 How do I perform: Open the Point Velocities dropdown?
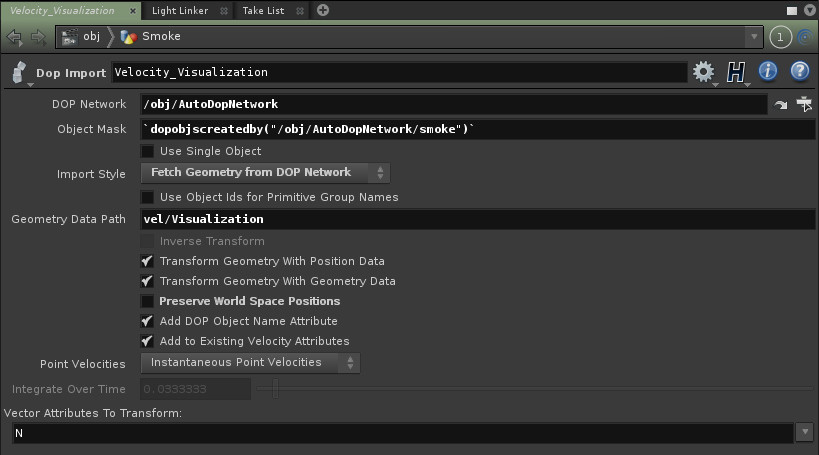pyautogui.click(x=250, y=363)
